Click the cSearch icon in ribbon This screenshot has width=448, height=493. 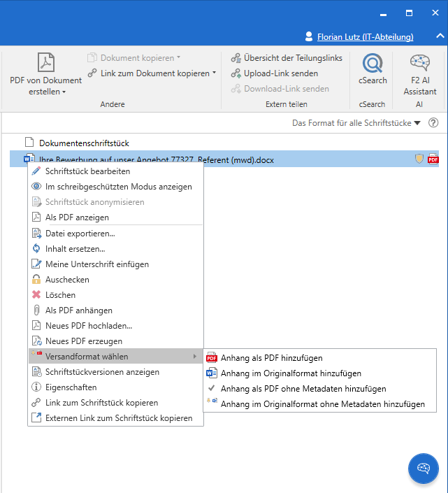(x=373, y=66)
